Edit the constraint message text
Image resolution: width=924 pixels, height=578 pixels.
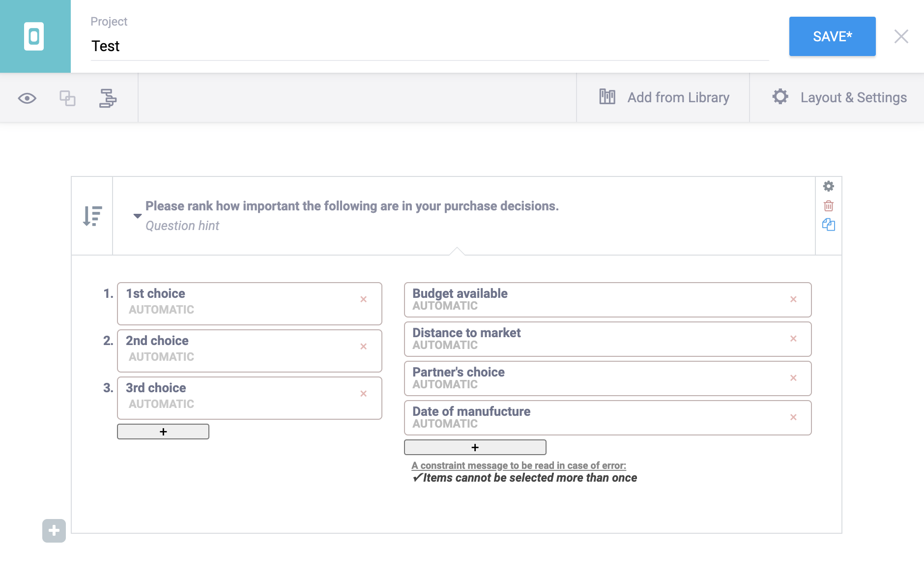click(530, 478)
